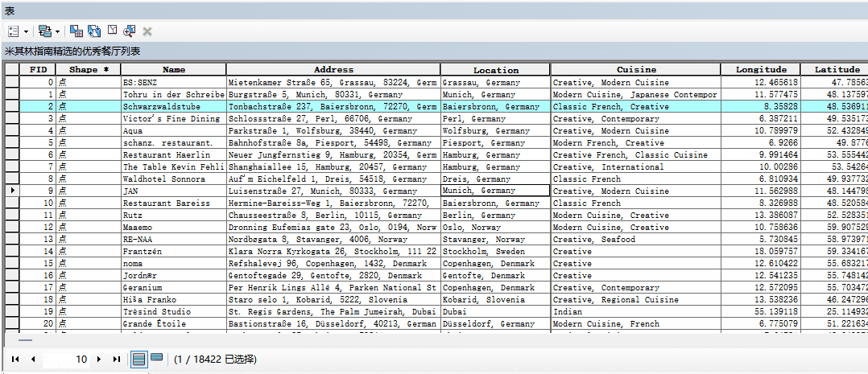Toggle Show all records view

pyautogui.click(x=138, y=359)
